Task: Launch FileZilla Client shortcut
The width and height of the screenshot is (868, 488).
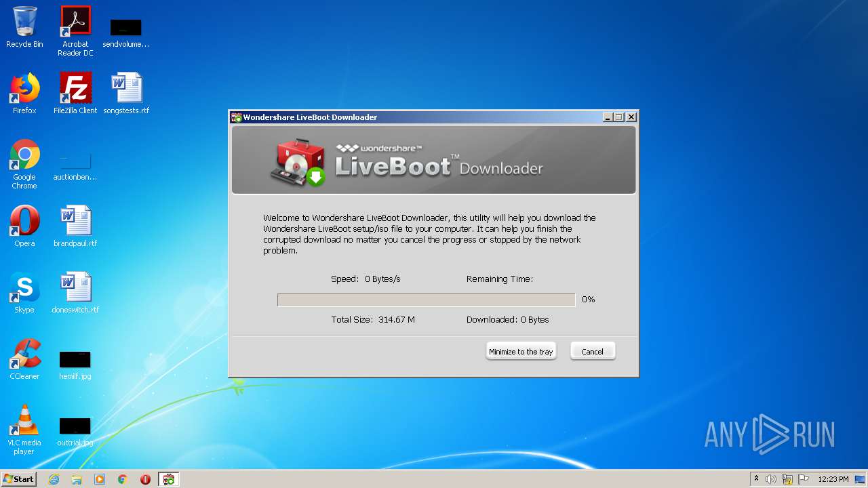Action: pos(75,94)
